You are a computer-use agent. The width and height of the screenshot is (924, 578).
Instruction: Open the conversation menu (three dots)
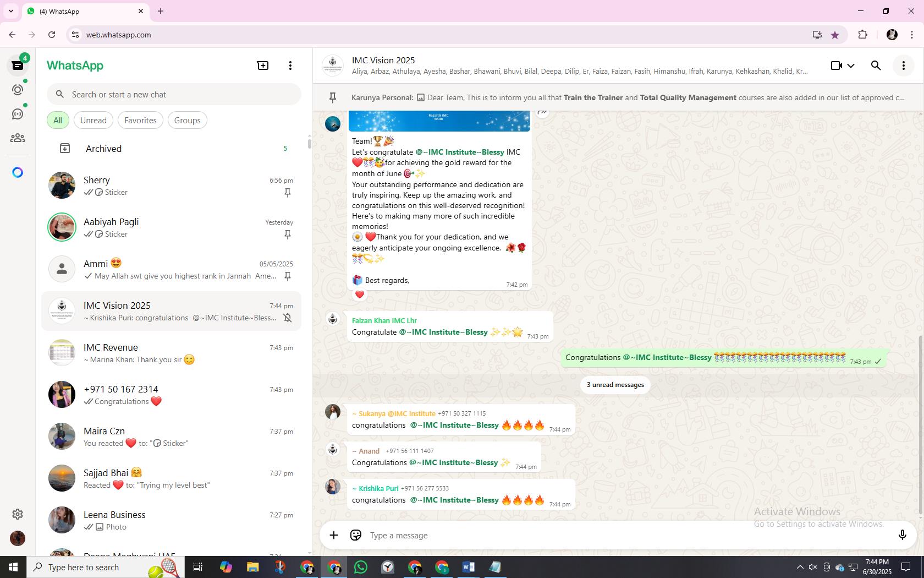coord(904,66)
